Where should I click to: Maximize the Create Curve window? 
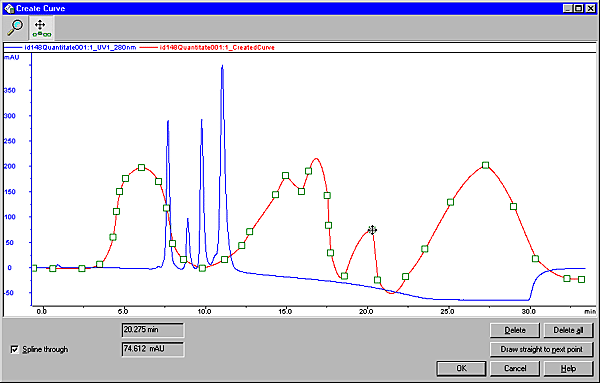579,8
